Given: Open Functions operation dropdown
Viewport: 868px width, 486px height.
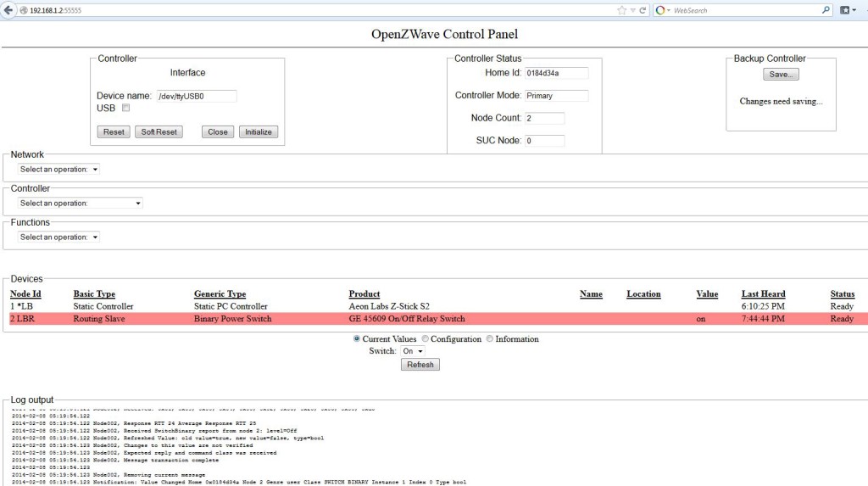Looking at the screenshot, I should pos(58,237).
